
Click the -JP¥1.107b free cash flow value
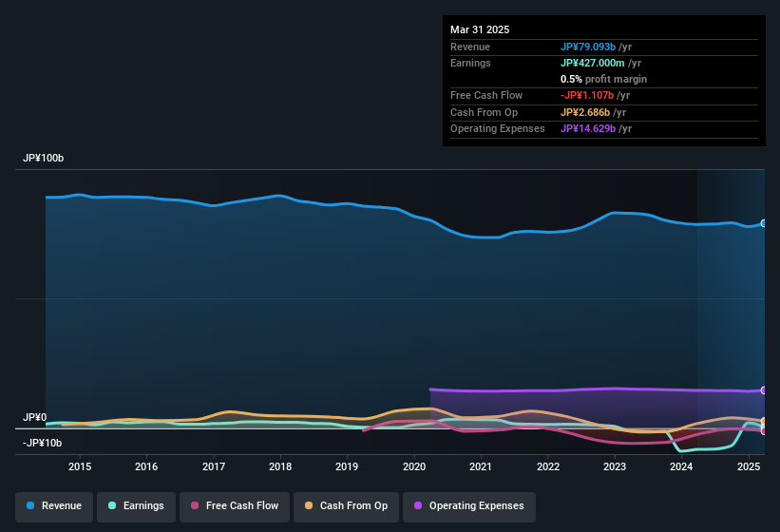point(587,95)
